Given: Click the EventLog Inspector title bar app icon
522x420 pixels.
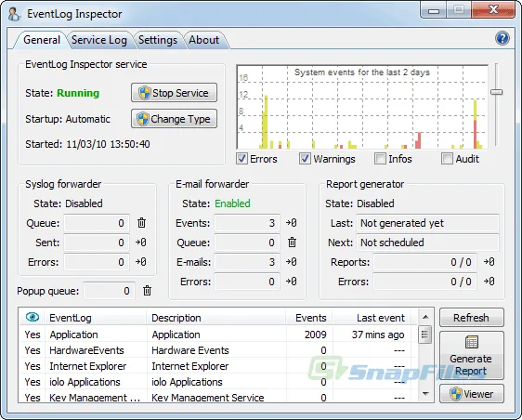Looking at the screenshot, I should [14, 14].
